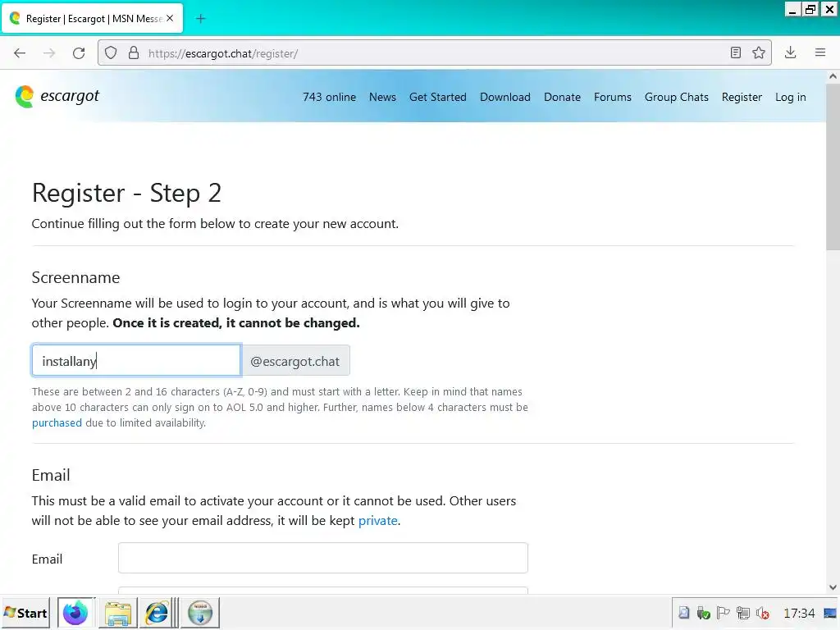Viewport: 840px width, 630px height.
Task: Open a new tab with the plus button
Action: (201, 19)
